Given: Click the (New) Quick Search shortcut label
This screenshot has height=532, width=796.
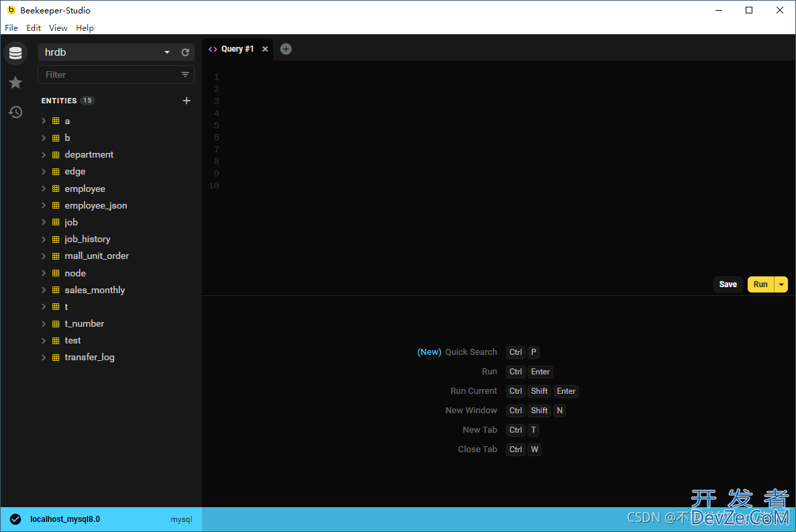Looking at the screenshot, I should tap(457, 352).
